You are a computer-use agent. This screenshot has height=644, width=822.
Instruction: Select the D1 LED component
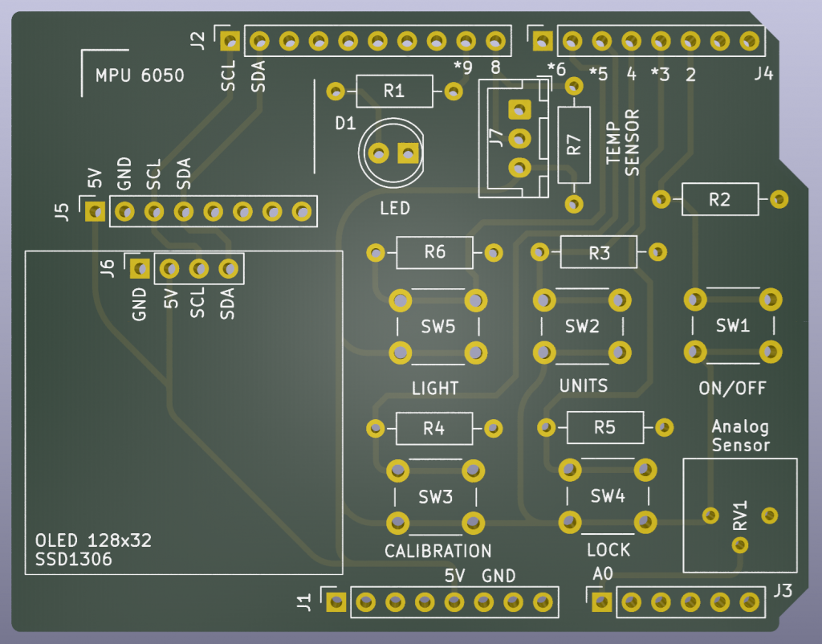point(393,153)
